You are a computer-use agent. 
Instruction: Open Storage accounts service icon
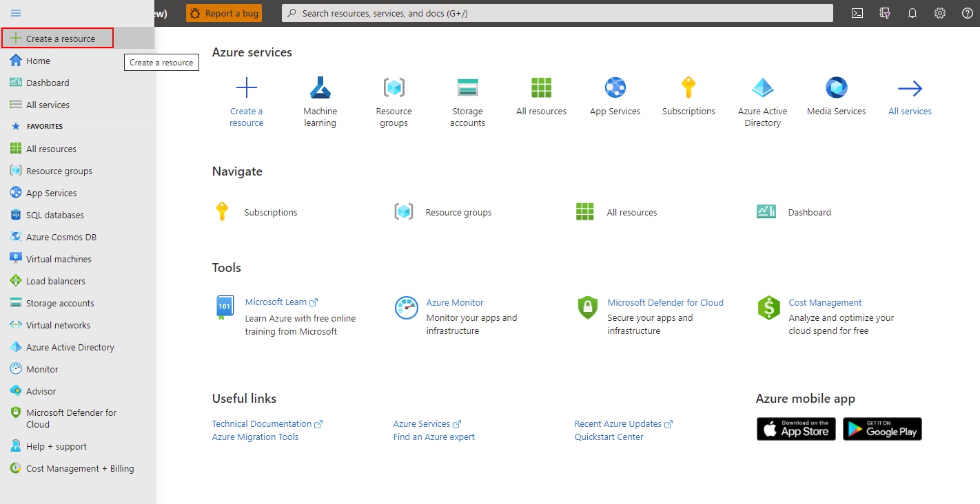[468, 88]
